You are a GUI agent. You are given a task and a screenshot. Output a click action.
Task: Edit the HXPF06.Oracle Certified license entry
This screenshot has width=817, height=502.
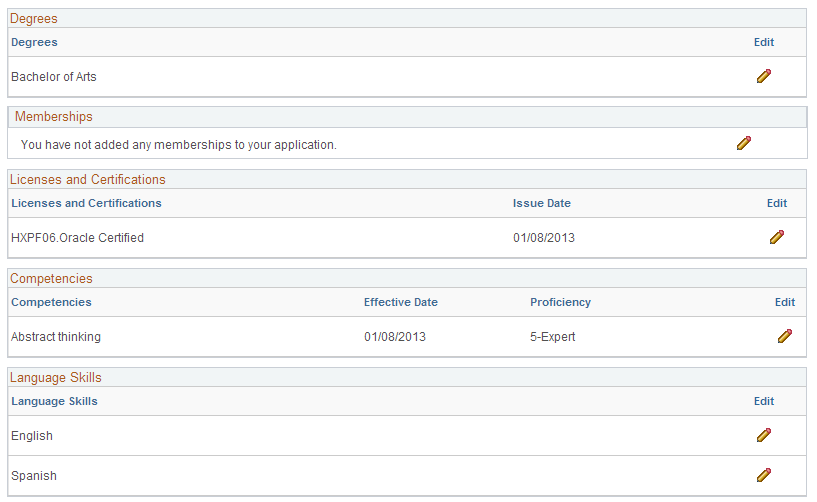(x=777, y=237)
